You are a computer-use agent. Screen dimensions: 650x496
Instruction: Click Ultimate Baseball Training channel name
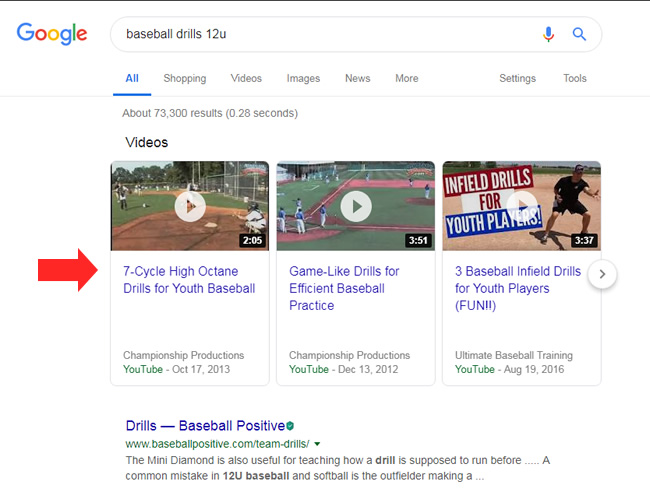pos(514,355)
